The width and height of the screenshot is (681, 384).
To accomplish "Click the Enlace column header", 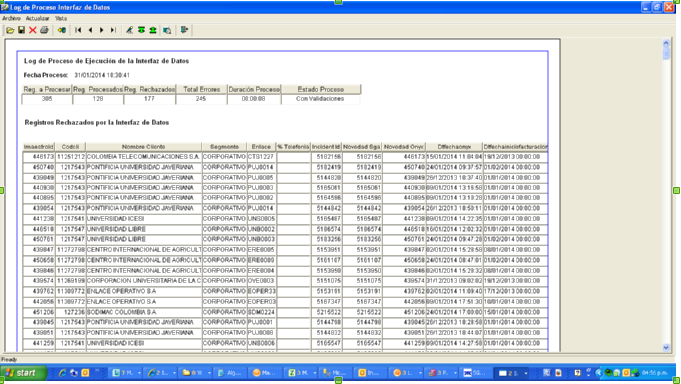I will coord(261,147).
